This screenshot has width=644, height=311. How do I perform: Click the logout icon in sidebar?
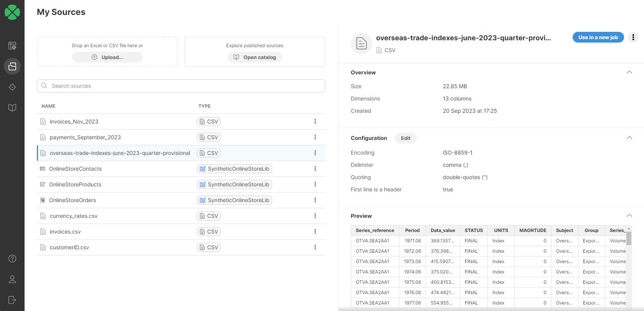point(12,300)
